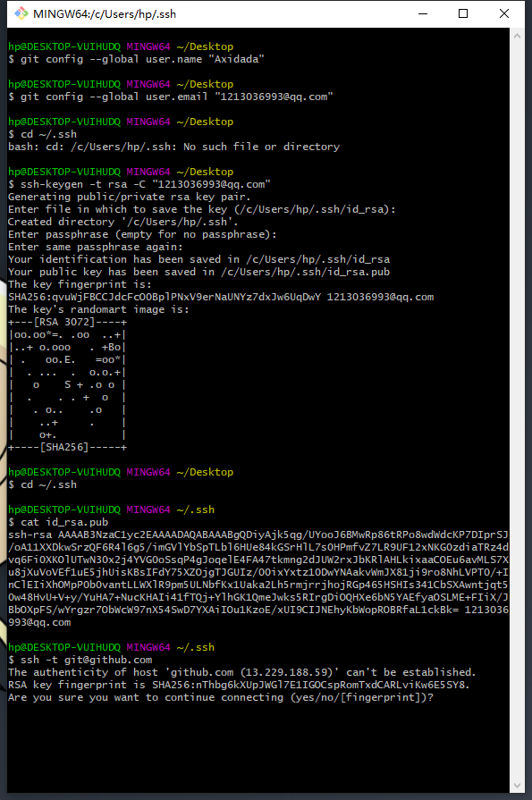Click the yes/no/[fingerprint] prompt line
Viewport: 532px width, 800px height.
click(x=221, y=697)
